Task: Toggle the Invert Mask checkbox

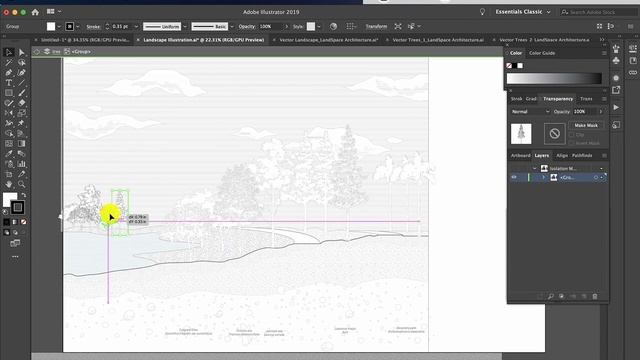Action: pyautogui.click(x=571, y=143)
